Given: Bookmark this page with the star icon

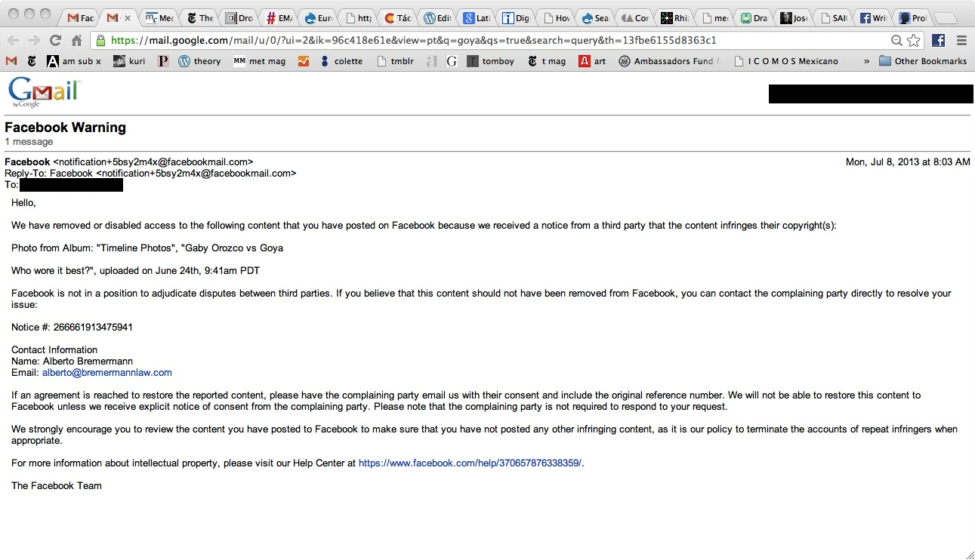Looking at the screenshot, I should point(914,41).
